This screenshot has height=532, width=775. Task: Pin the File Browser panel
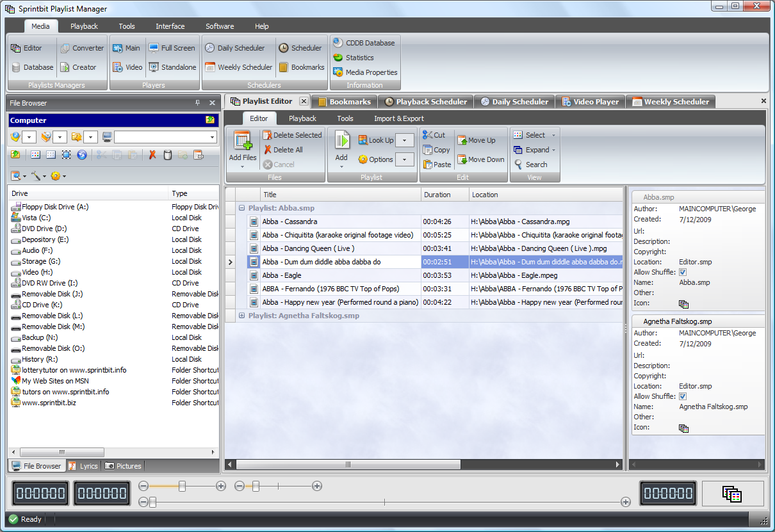point(198,103)
